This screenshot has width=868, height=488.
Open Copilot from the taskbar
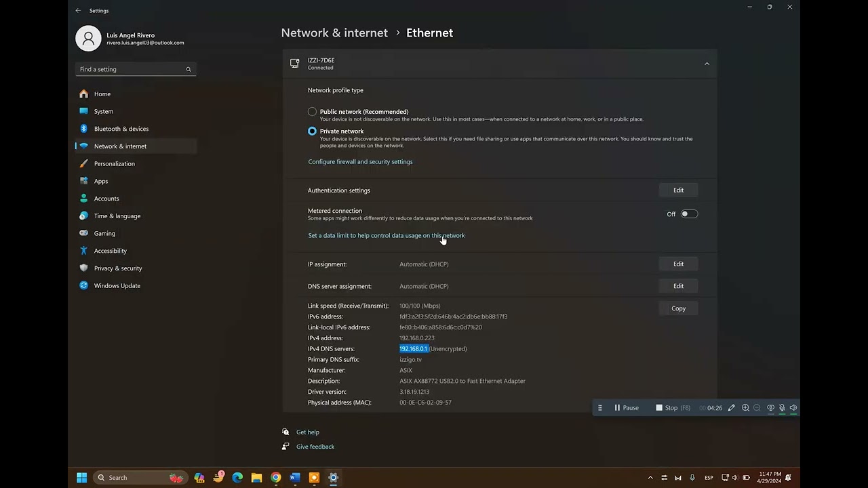point(199,478)
